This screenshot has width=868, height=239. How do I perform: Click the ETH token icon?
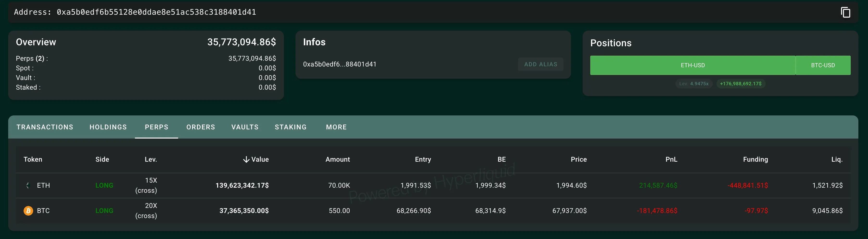[28, 185]
